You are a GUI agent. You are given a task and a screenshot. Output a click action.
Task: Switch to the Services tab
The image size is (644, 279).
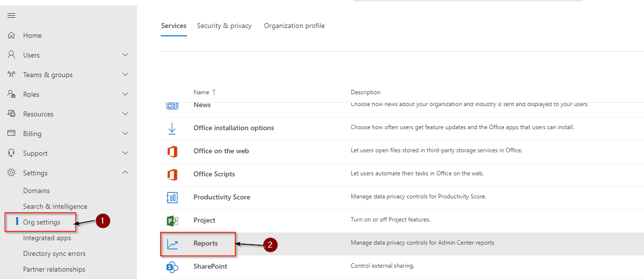tap(174, 26)
